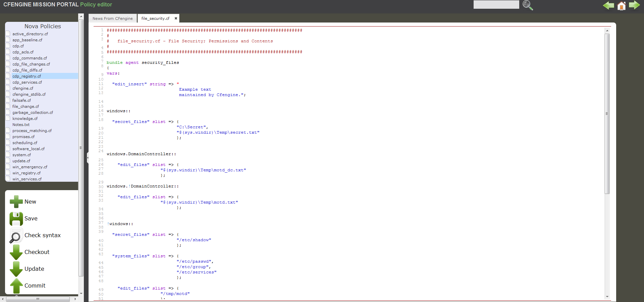Image resolution: width=644 pixels, height=302 pixels.
Task: Click the Update down-arrow icon
Action: [x=16, y=269]
